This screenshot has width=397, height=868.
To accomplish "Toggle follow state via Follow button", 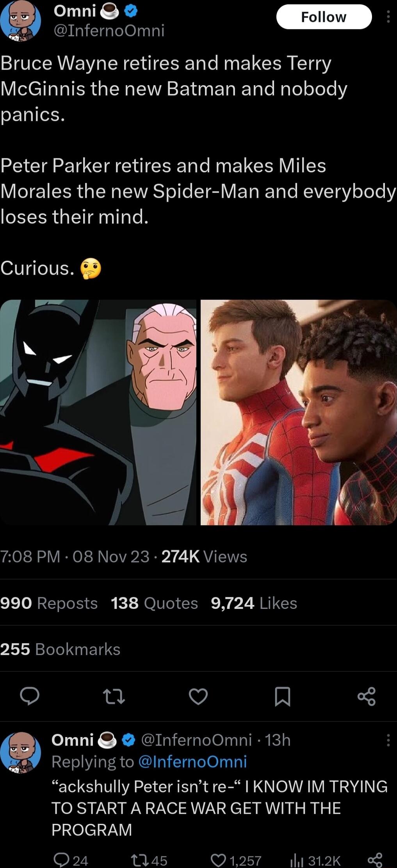I will [x=324, y=16].
